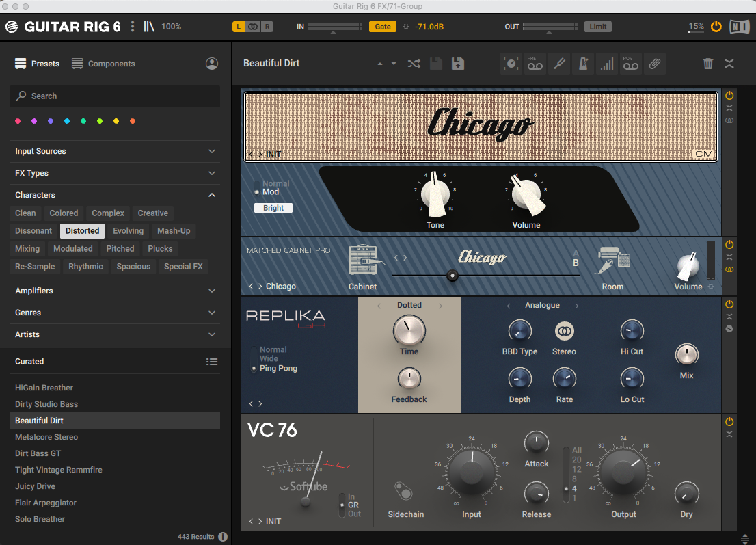Expand the Amplifiers section
Screen dimensions: 756x545
click(x=115, y=291)
